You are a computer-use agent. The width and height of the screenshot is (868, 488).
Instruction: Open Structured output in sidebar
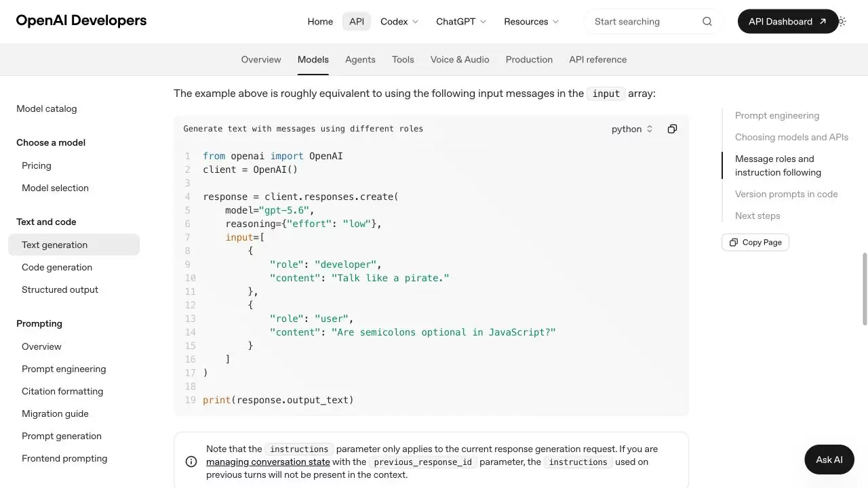[60, 290]
